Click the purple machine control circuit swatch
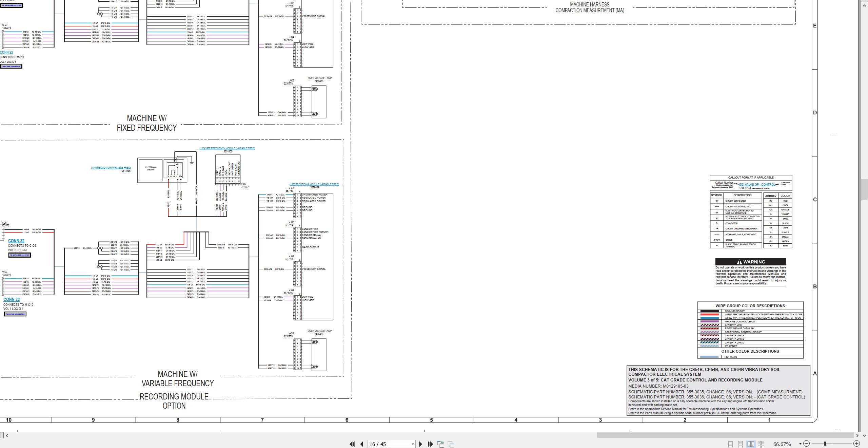 [x=709, y=321]
